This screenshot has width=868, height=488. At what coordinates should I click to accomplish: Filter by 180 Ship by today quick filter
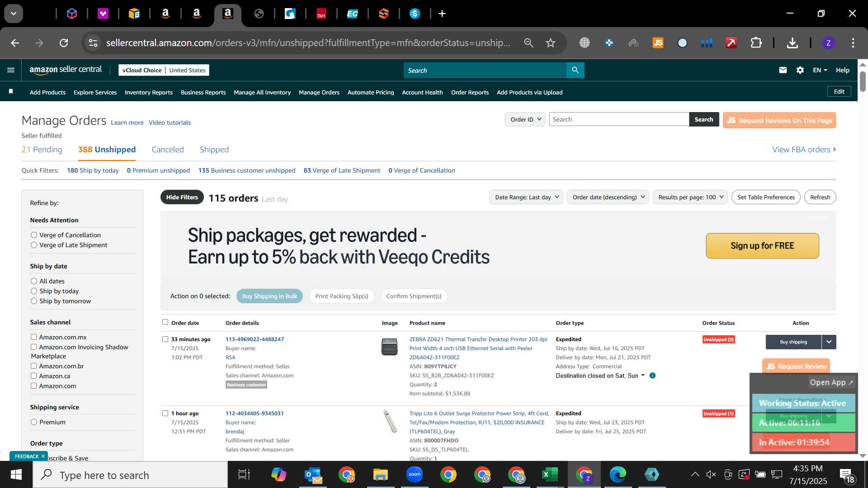[x=93, y=170]
